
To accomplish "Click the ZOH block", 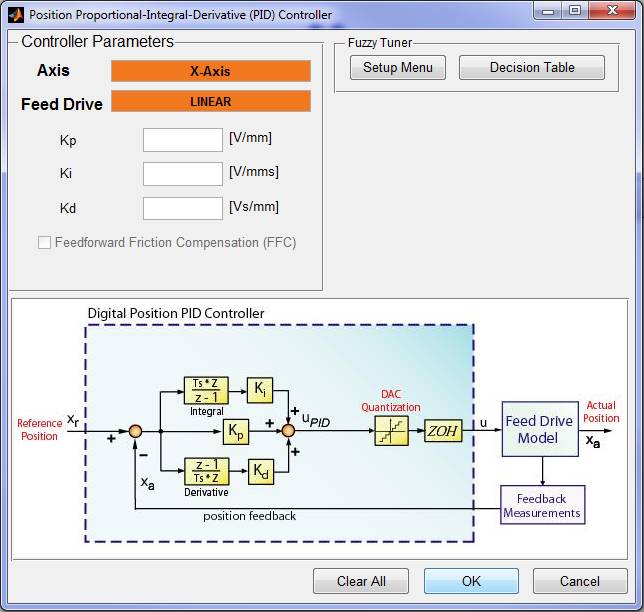I will click(x=443, y=431).
